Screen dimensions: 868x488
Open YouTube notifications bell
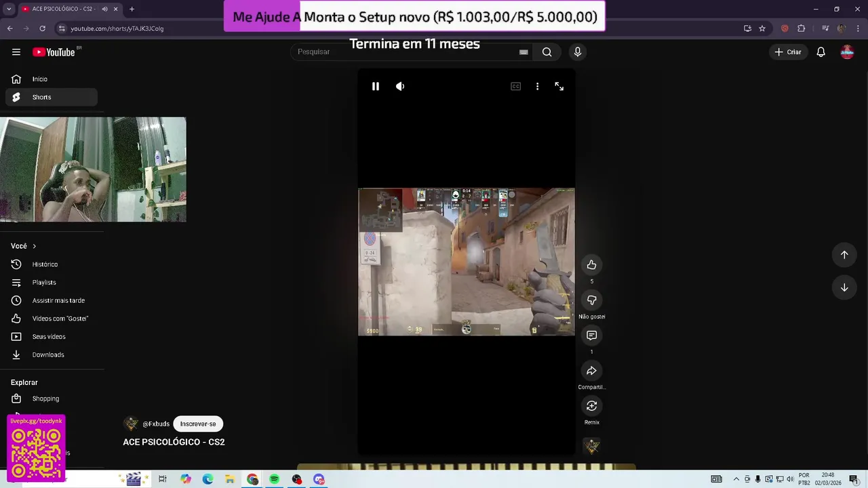[821, 52]
